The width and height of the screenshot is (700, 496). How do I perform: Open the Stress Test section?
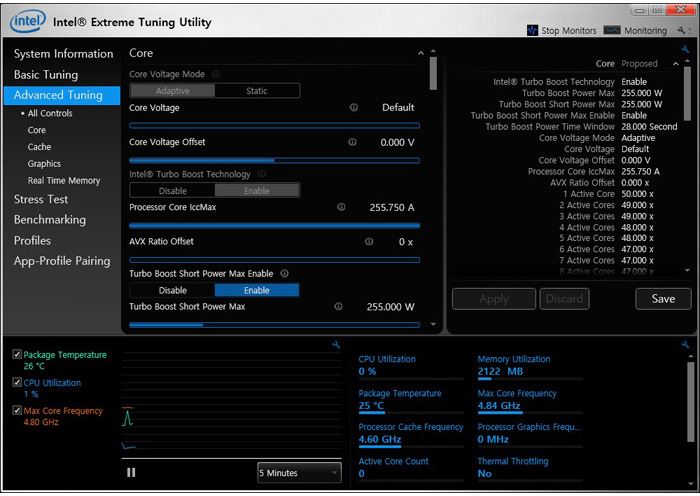coord(41,199)
